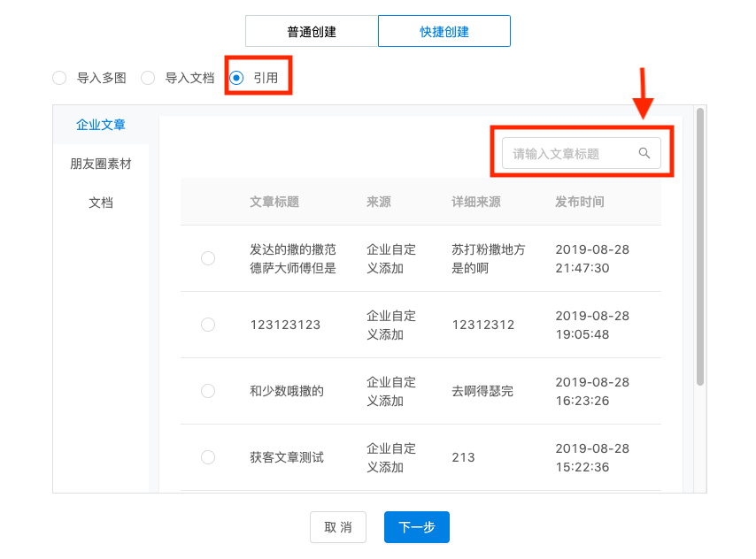Viewport: 756px width, 559px height.
Task: Proceed with the 下一步 button
Action: point(417,527)
